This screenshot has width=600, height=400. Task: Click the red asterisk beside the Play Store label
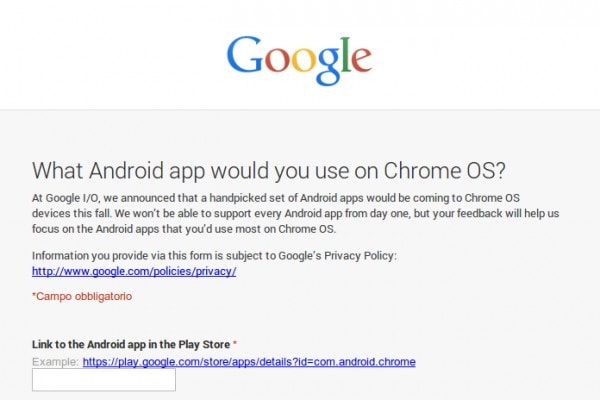235,343
